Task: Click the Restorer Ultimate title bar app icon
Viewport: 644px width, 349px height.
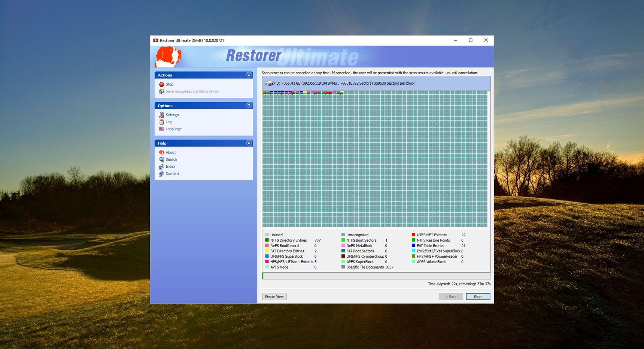Action: (155, 40)
